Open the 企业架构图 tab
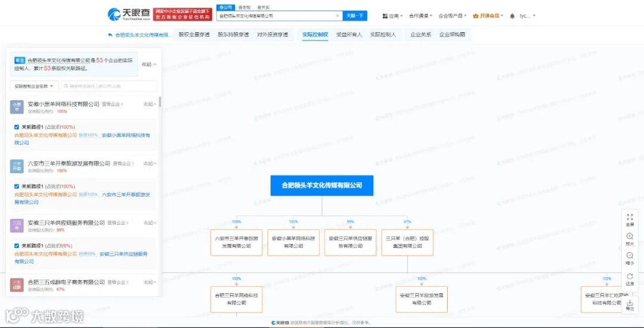The width and height of the screenshot is (644, 328). coord(452,35)
